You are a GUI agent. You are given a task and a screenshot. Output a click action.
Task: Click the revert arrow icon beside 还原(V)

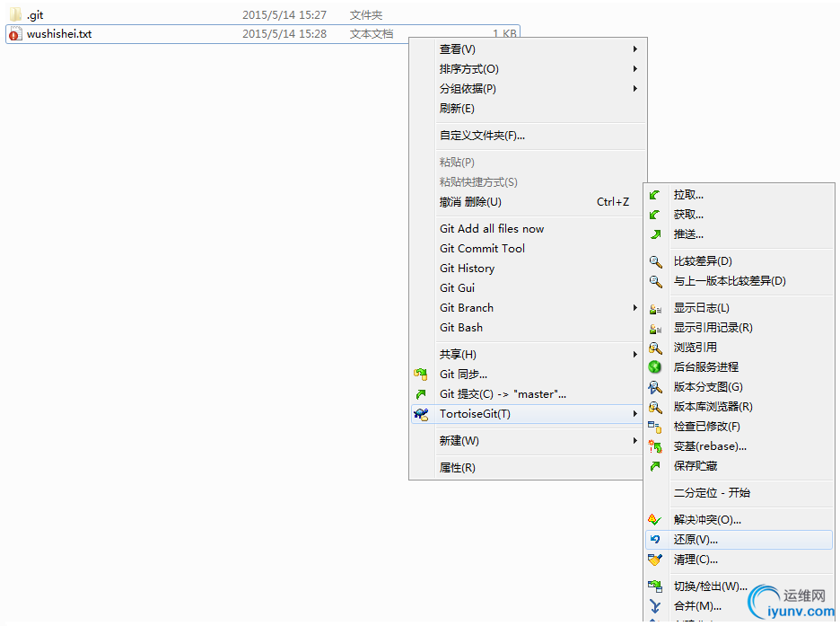(x=654, y=540)
